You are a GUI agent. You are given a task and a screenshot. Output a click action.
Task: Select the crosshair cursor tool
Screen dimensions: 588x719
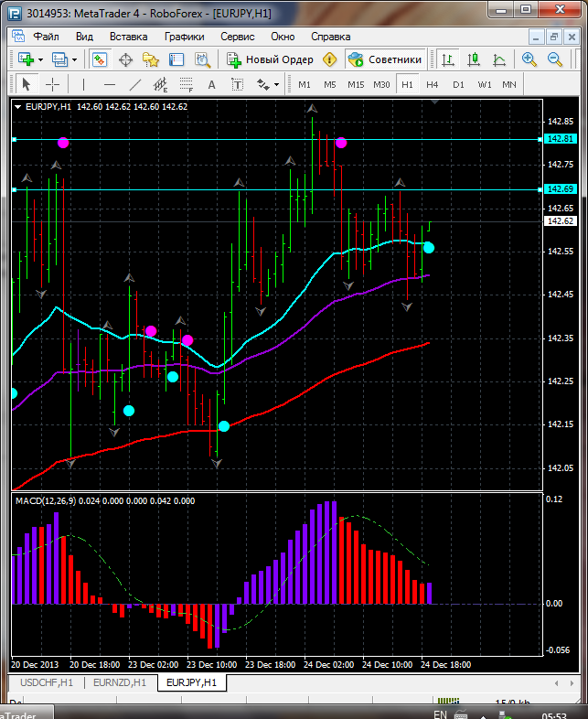53,84
